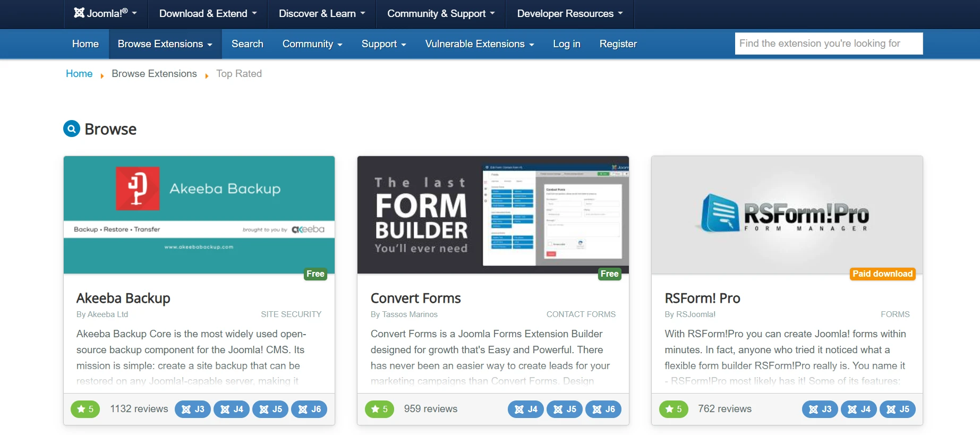The width and height of the screenshot is (980, 435).
Task: Click Convert Forms 5-star rating badge
Action: coord(380,409)
